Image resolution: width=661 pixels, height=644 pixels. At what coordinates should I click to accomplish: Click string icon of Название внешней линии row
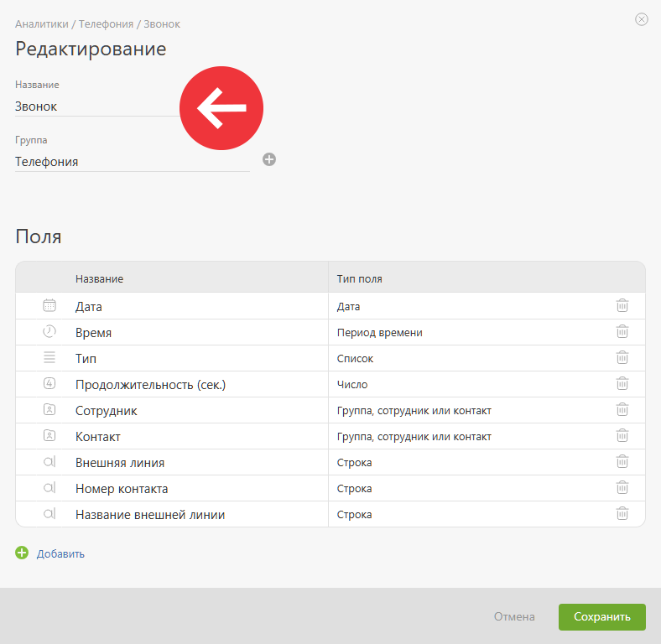49,513
